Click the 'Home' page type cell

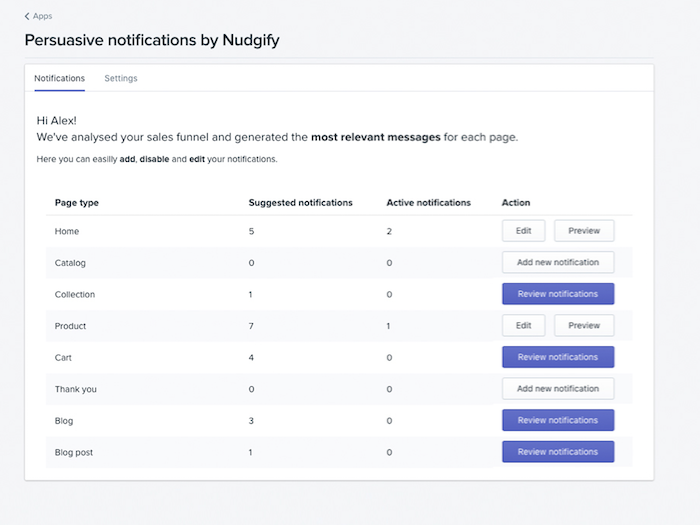67,231
